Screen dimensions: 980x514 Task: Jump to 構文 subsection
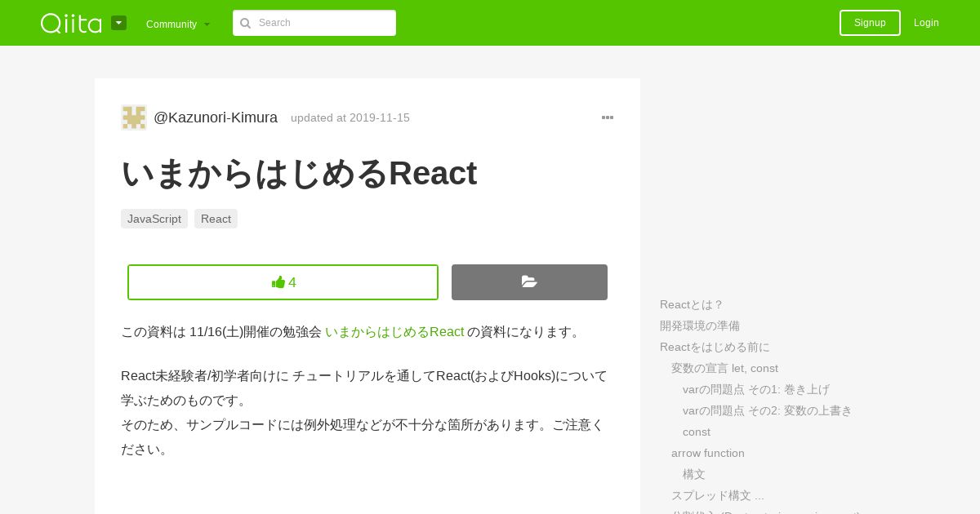pos(694,474)
